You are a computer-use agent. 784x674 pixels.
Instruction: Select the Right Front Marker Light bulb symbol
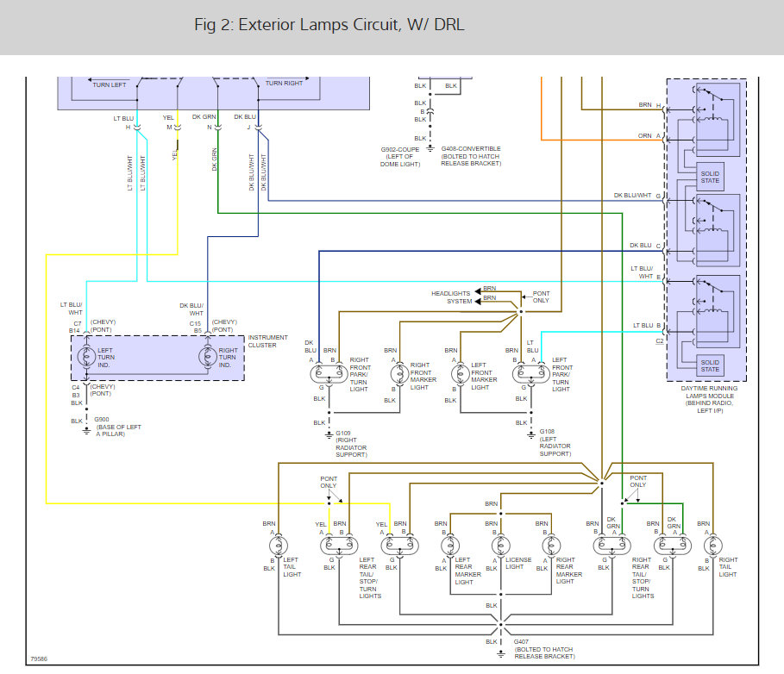click(x=399, y=374)
